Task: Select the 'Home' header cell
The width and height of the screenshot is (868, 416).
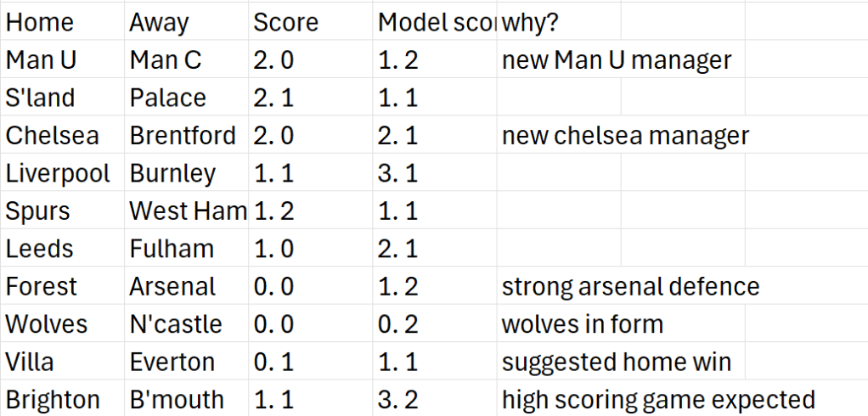Action: [40, 23]
